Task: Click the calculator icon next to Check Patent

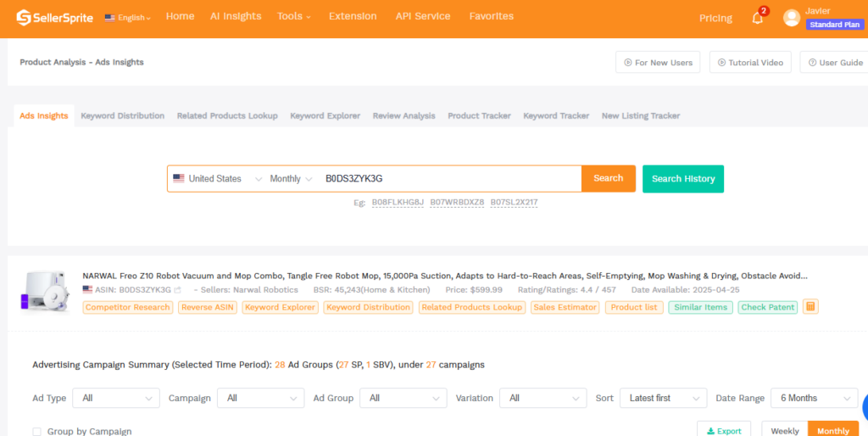Action: point(810,306)
